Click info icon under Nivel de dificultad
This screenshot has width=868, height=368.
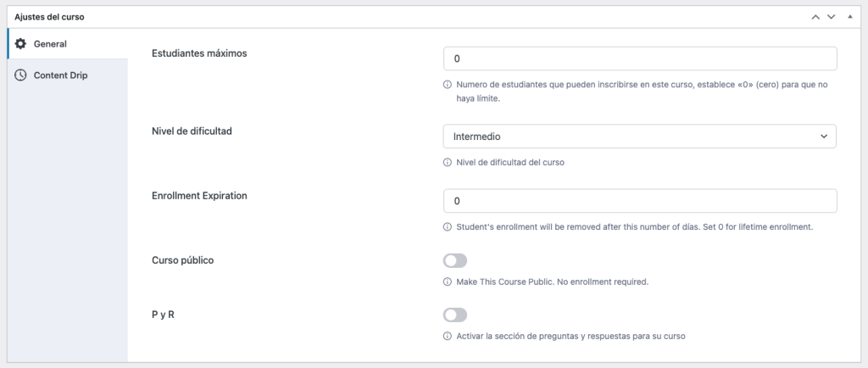(447, 163)
